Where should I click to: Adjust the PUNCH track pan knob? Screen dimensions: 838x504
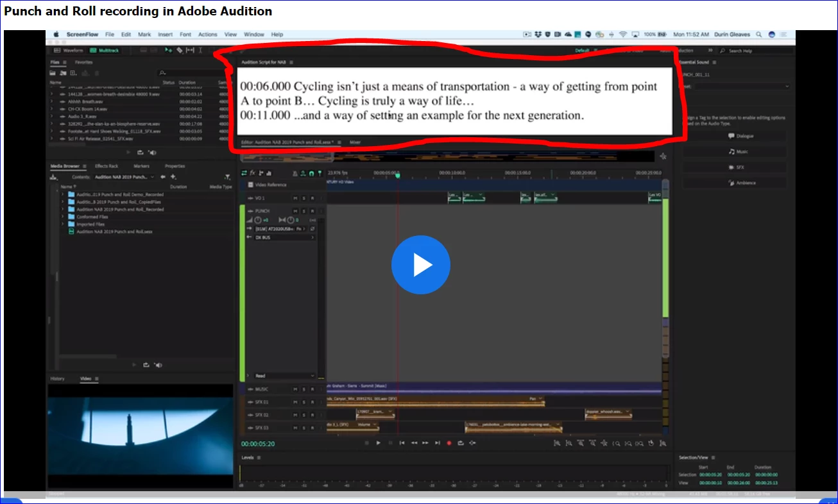click(291, 220)
